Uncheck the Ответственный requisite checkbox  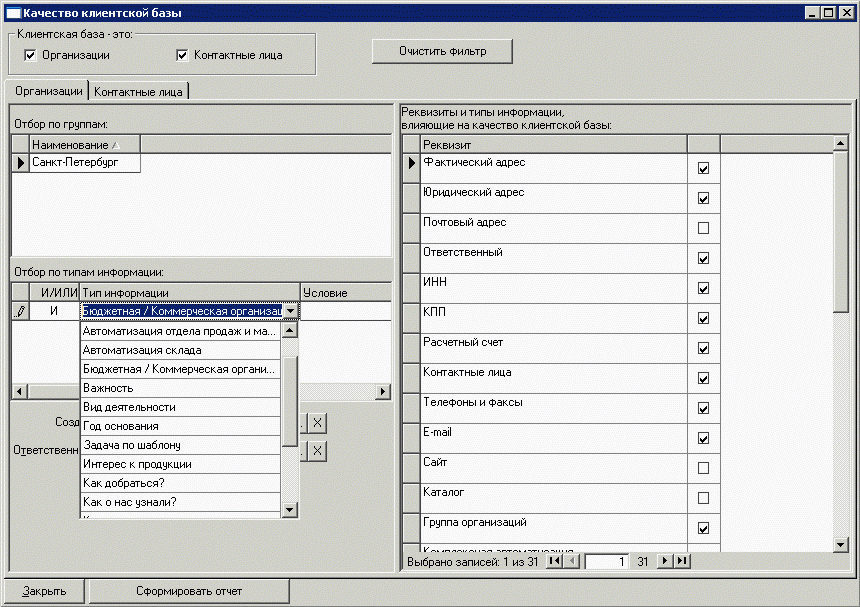coord(703,258)
